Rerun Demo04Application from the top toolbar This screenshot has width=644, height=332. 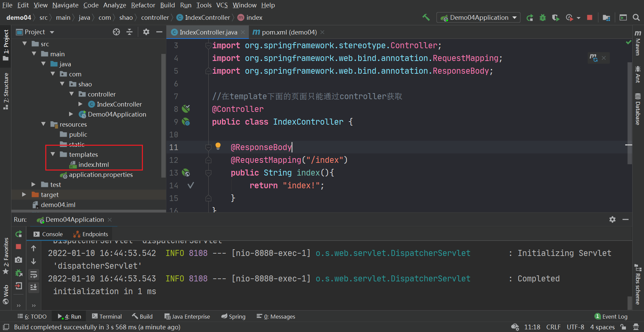530,18
